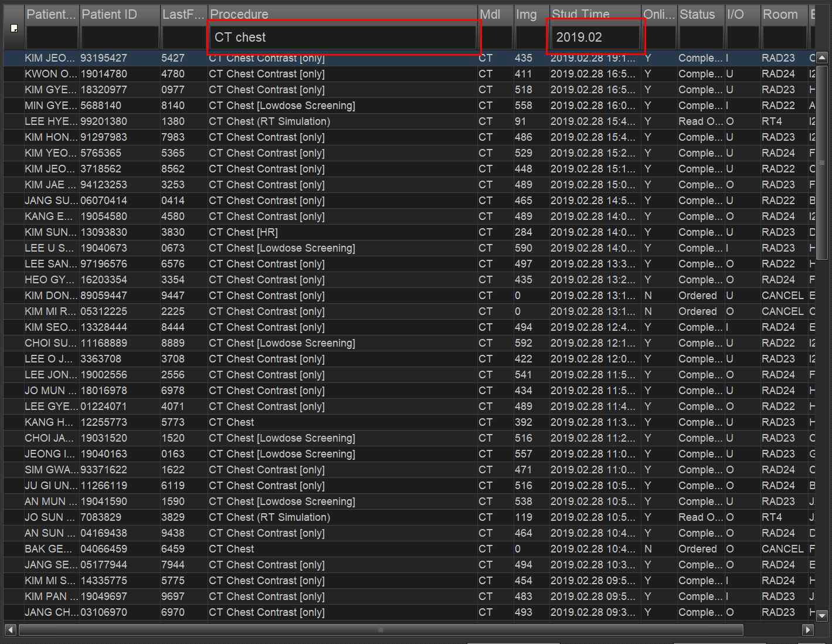The image size is (832, 644).
Task: Select JANG SE row ID 05177944
Action: pyautogui.click(x=409, y=565)
